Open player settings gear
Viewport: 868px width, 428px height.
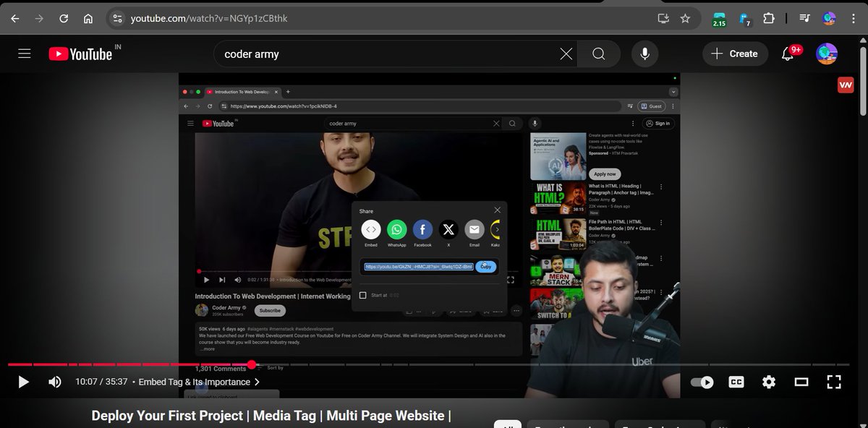[769, 382]
